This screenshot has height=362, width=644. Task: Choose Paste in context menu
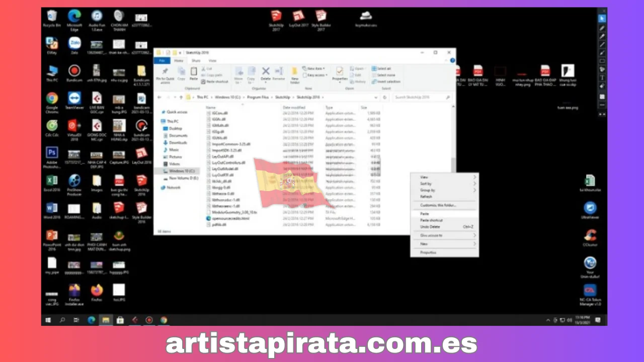click(444, 214)
